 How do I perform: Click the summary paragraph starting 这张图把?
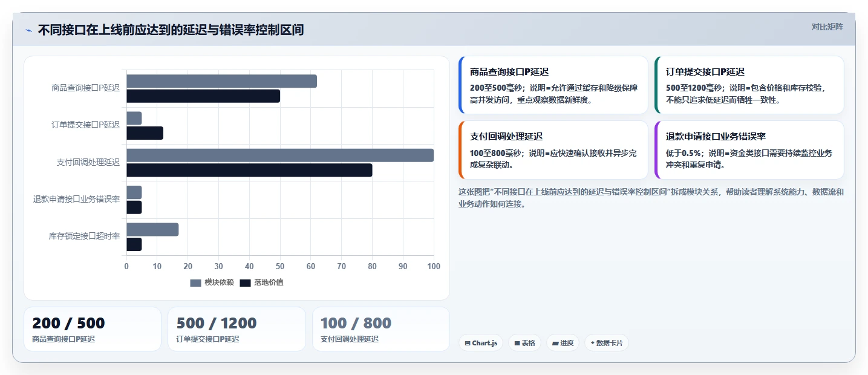(x=651, y=198)
